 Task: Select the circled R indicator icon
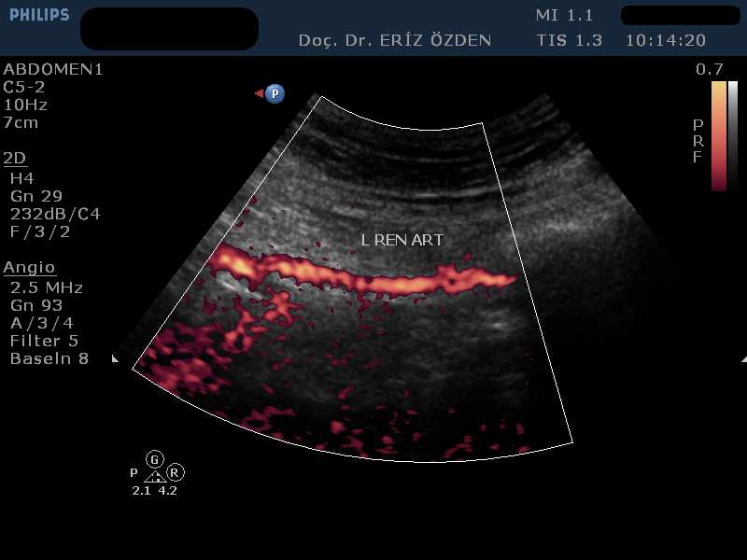tap(176, 473)
